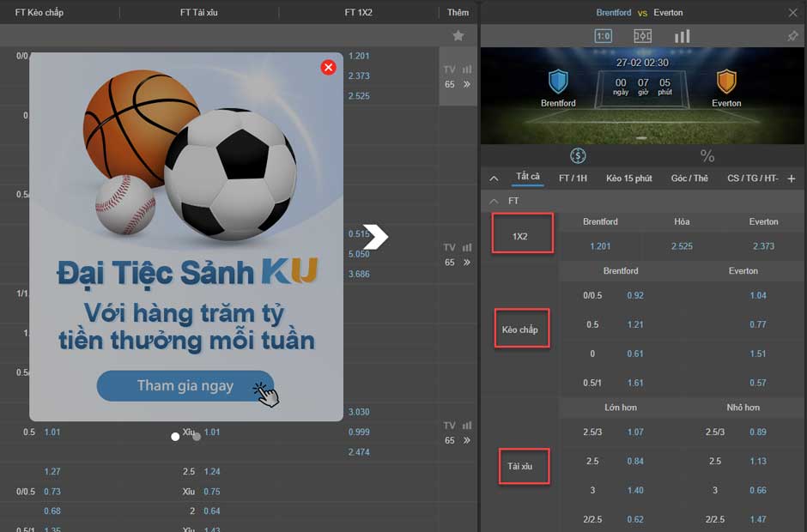Select Lớn hơn 2.5/3 odds 1.07

[x=635, y=432]
